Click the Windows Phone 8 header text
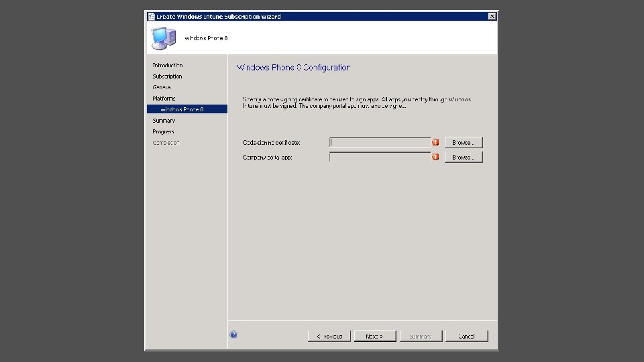The image size is (644, 362). [x=206, y=38]
